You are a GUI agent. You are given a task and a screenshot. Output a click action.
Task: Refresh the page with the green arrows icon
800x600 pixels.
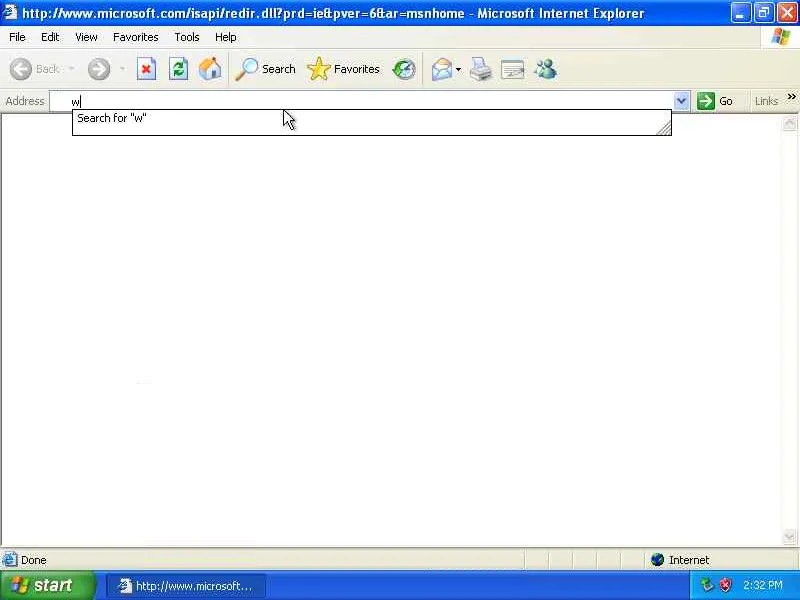pyautogui.click(x=178, y=69)
